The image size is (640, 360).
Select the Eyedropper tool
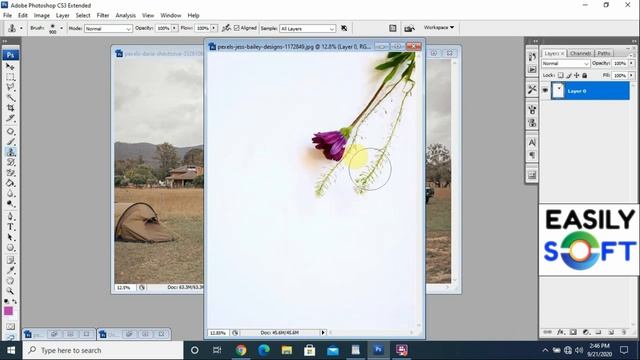click(10, 271)
